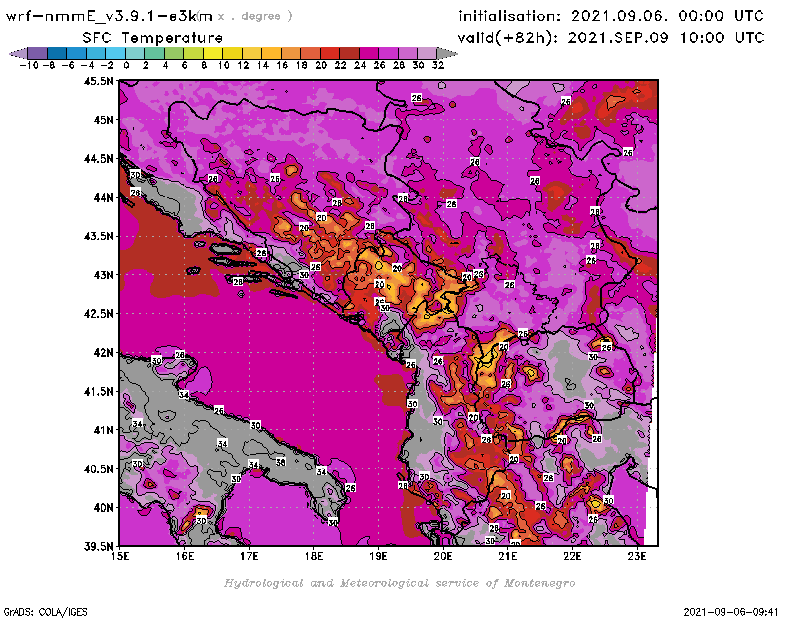Click the 19E longitude label
The image size is (800, 618).
(x=378, y=556)
